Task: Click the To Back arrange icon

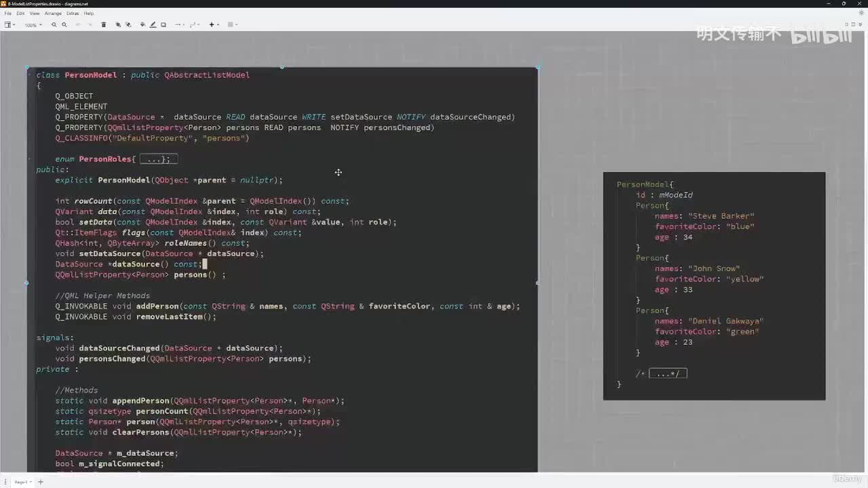Action: 127,25
